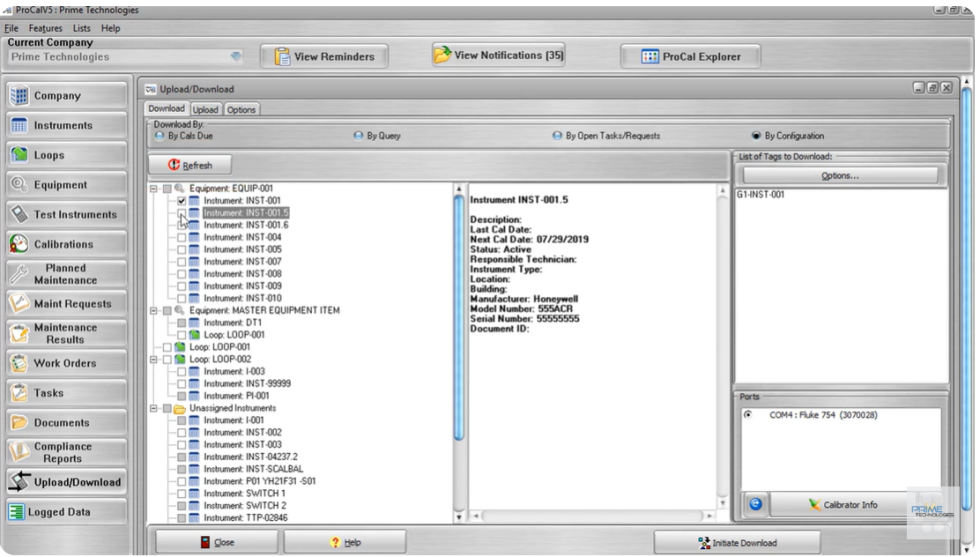Viewport: 980px width, 557px height.
Task: Open the Logged Data icon
Action: 17,511
